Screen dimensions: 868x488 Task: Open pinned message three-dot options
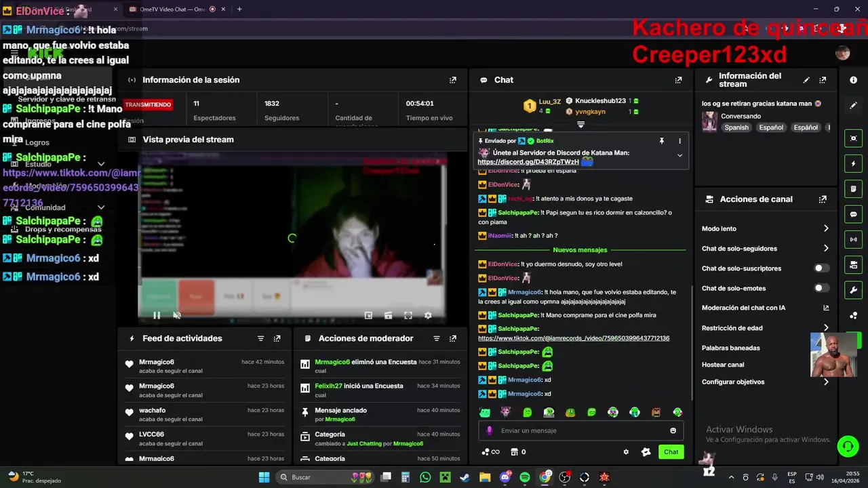(679, 141)
